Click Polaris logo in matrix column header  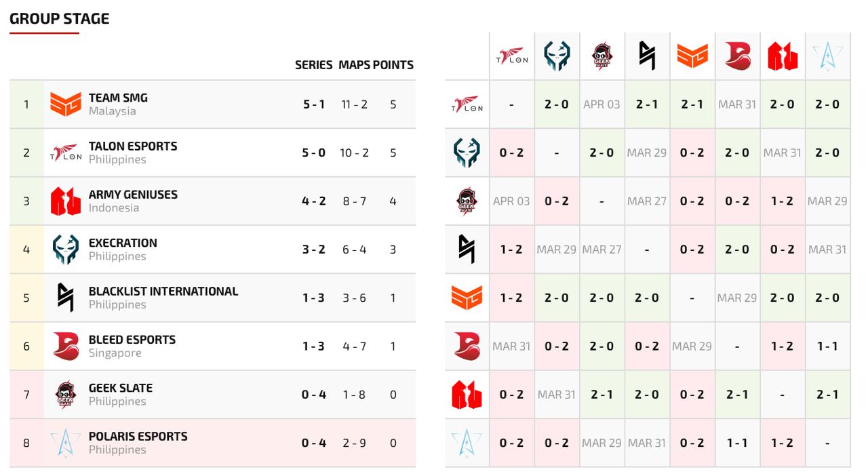(x=827, y=56)
